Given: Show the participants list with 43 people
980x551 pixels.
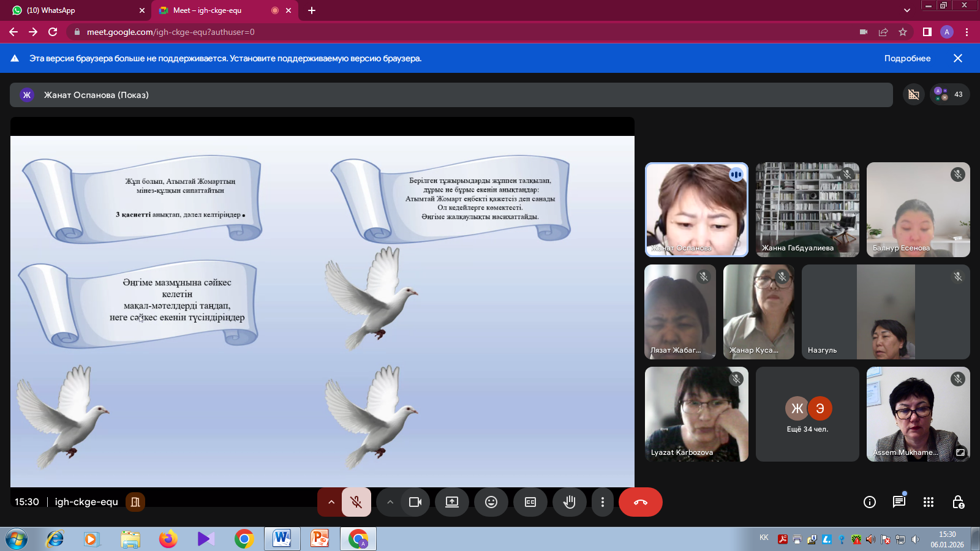Looking at the screenshot, I should click(x=949, y=94).
